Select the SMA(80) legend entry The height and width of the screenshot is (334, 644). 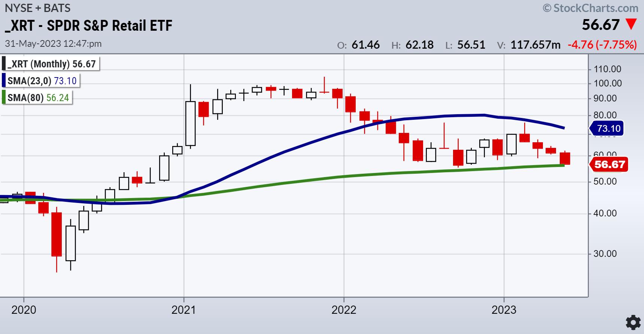tap(38, 98)
